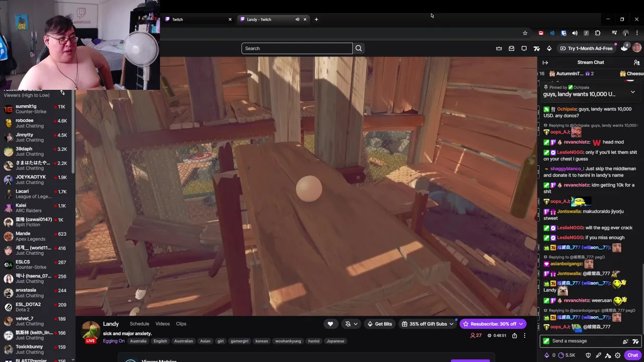Bookmark page with star icon
Viewport: 644px width, 362px height.
[525, 33]
